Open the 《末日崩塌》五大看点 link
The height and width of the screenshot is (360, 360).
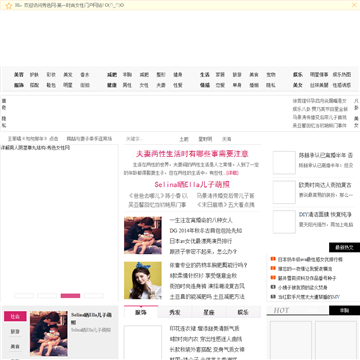click(226, 205)
